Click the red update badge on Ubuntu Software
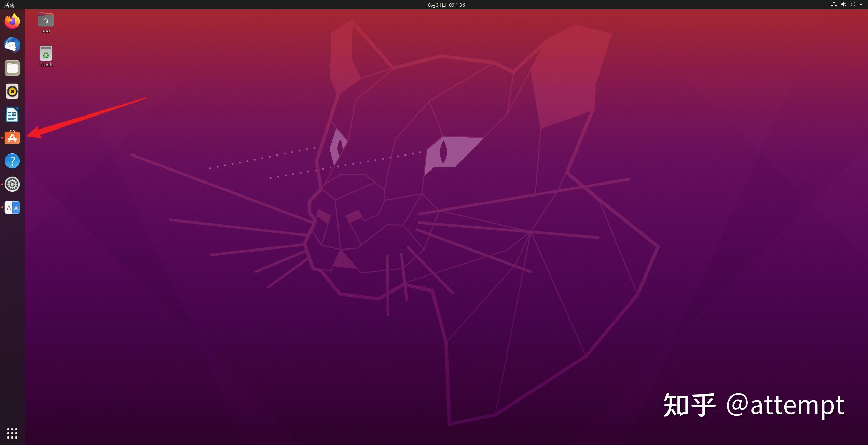868x445 pixels. coord(2,138)
